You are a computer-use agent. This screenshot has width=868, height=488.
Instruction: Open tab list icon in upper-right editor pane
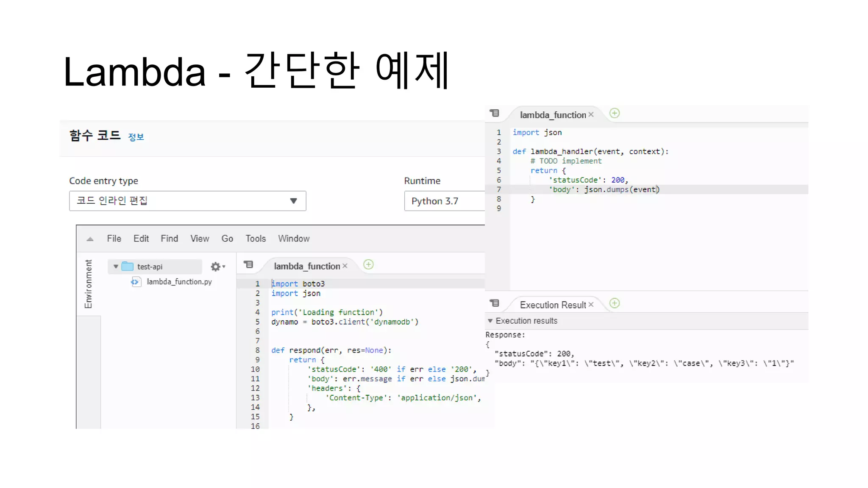pyautogui.click(x=494, y=114)
